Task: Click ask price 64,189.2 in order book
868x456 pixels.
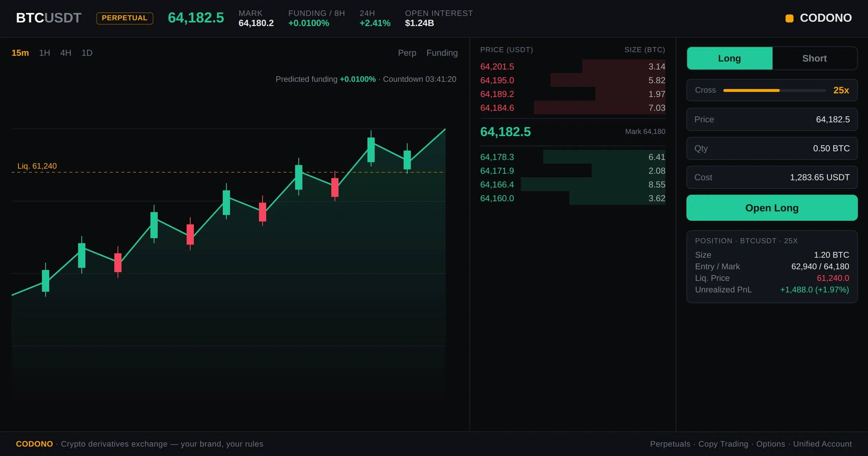Action: (497, 94)
